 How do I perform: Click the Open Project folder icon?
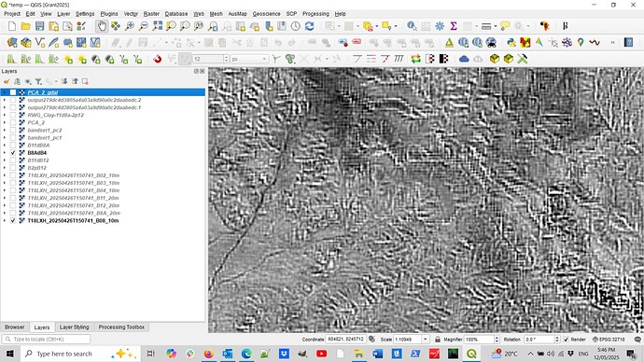coord(26,26)
